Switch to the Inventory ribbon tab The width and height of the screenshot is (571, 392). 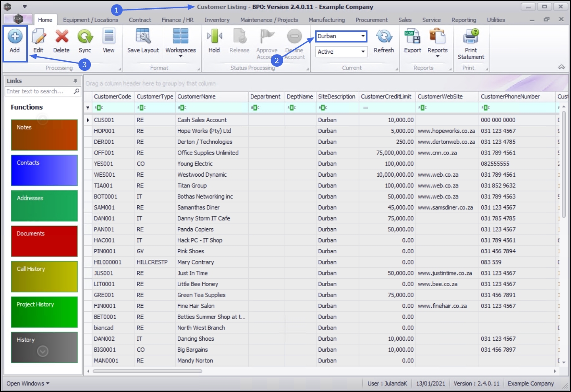point(217,20)
